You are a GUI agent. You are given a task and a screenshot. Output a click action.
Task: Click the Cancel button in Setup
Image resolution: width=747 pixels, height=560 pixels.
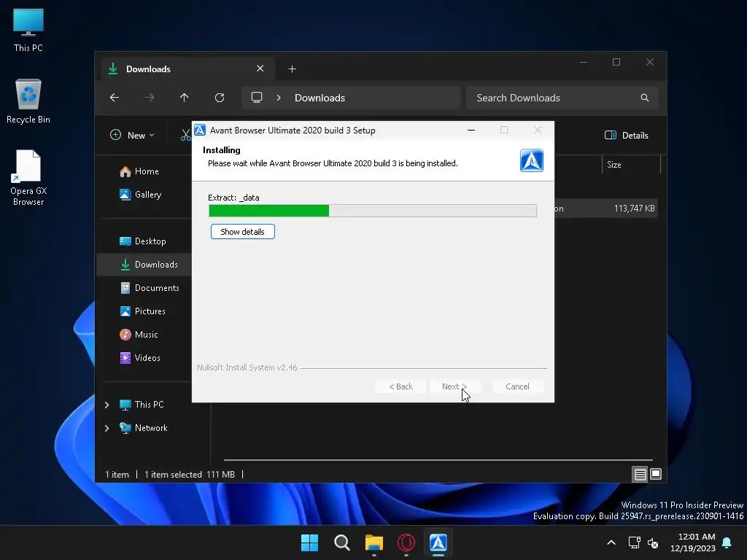coord(517,386)
